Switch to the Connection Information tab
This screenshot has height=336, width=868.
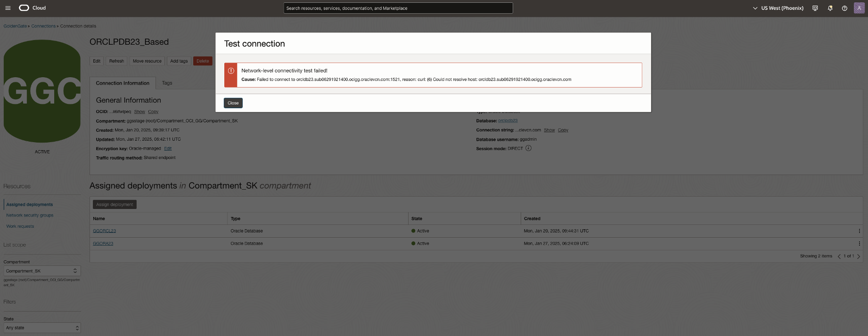[x=123, y=83]
